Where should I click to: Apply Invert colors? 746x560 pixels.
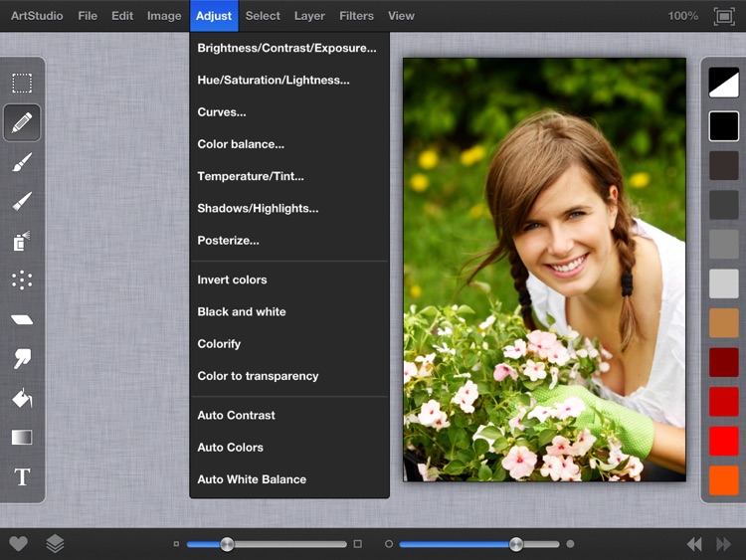pos(289,280)
